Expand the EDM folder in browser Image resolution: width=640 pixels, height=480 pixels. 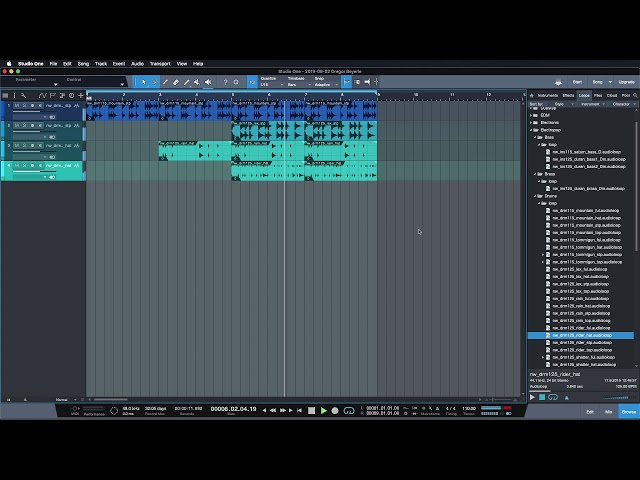531,116
